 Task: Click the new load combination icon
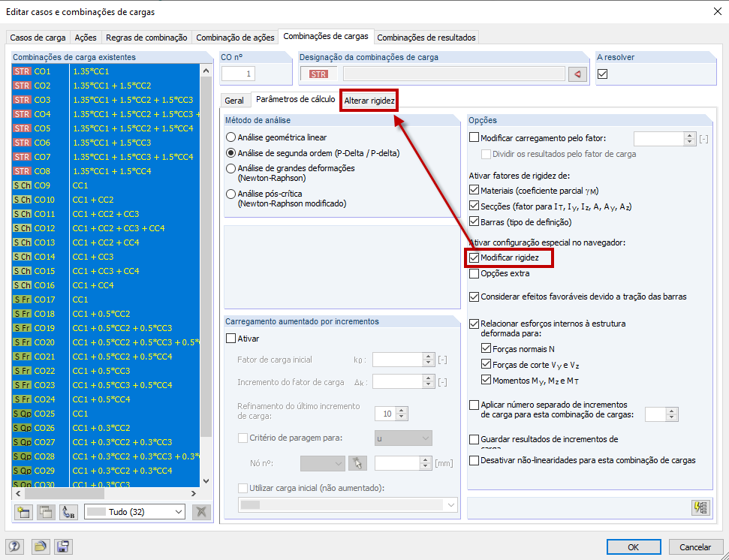click(23, 512)
